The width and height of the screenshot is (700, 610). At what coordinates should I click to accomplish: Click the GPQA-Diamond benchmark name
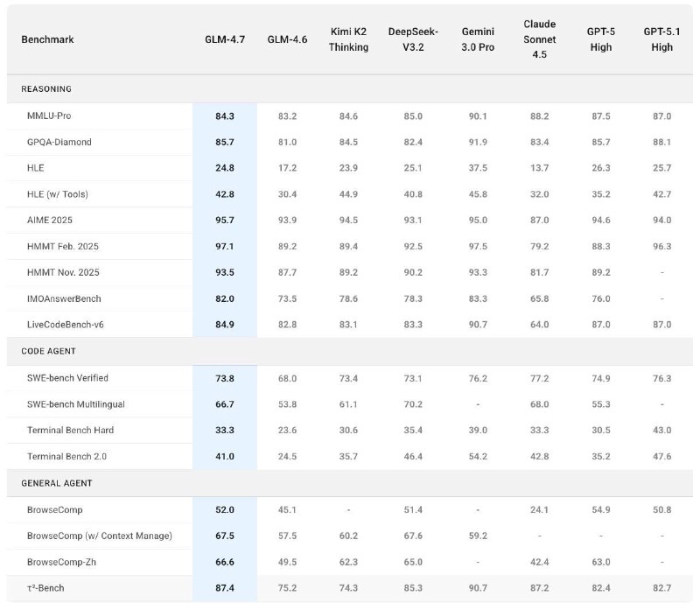pos(59,142)
